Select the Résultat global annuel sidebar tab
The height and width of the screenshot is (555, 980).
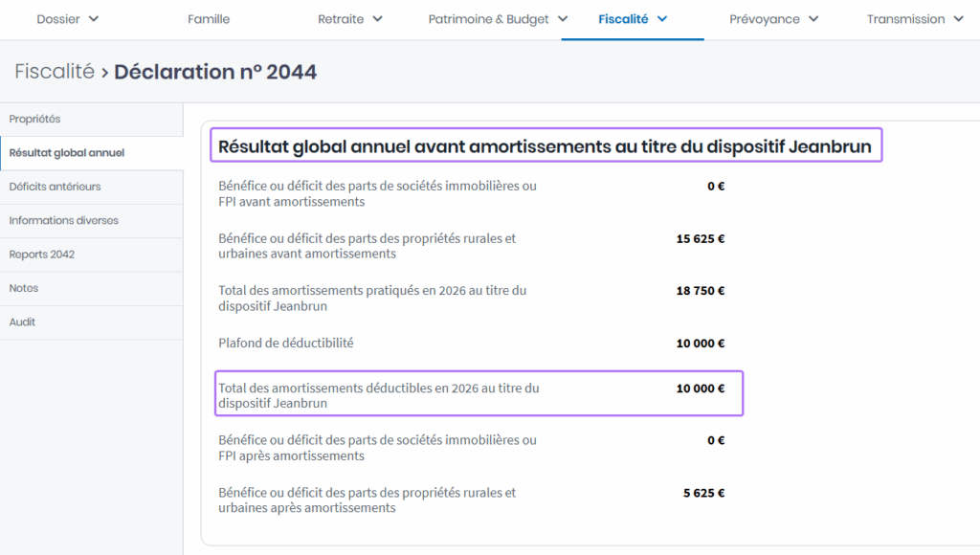66,153
